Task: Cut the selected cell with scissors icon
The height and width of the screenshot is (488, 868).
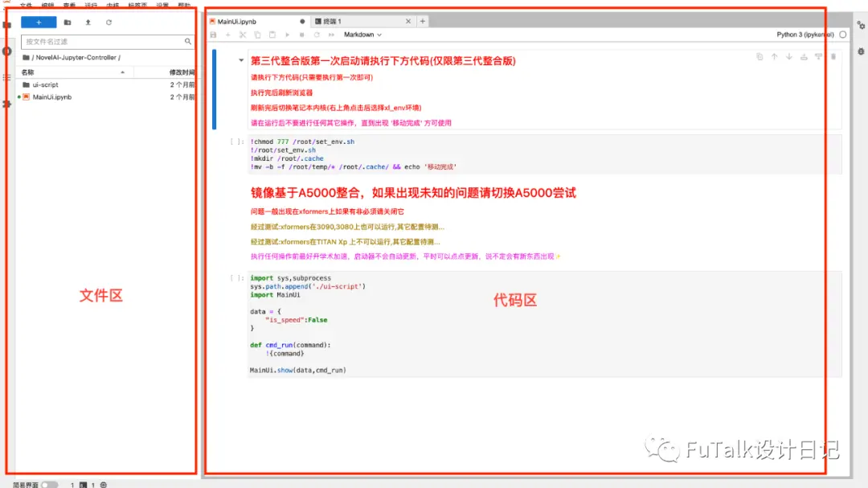Action: coord(243,35)
